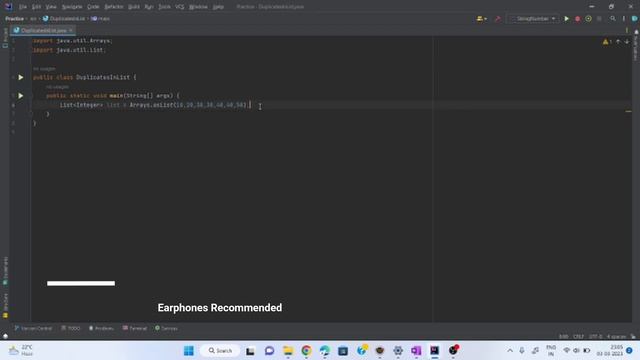
Task: Jump to next highlighted problem arrow
Action: click(x=627, y=42)
